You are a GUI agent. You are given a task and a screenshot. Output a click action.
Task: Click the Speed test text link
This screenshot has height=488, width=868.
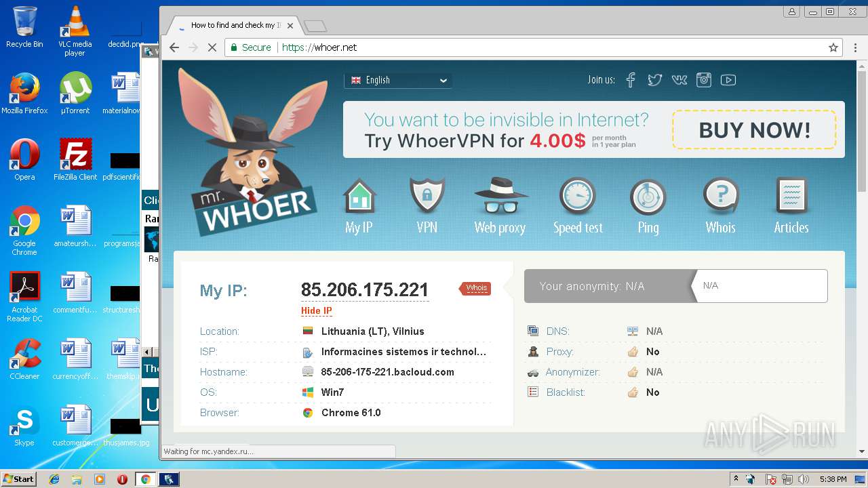click(578, 228)
